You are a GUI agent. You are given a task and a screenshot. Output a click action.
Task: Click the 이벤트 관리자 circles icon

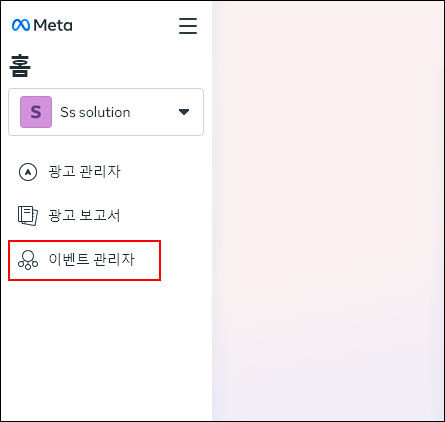(x=28, y=260)
